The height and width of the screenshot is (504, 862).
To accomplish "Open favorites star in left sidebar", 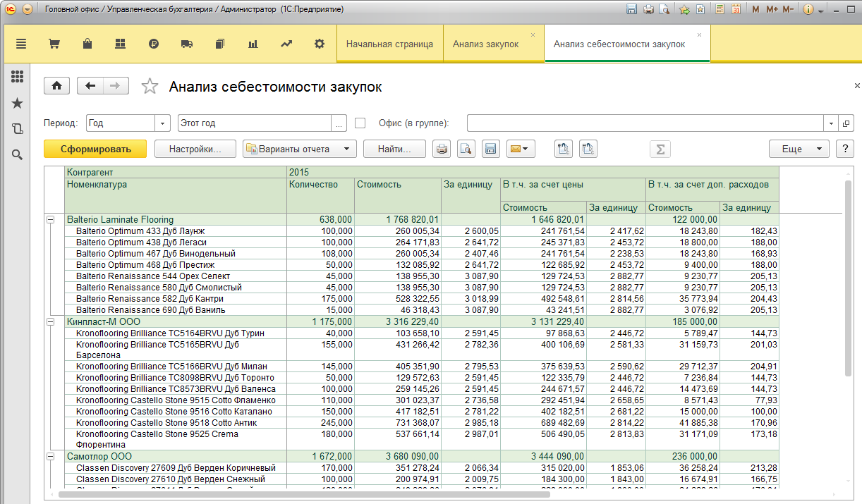I will 18,103.
